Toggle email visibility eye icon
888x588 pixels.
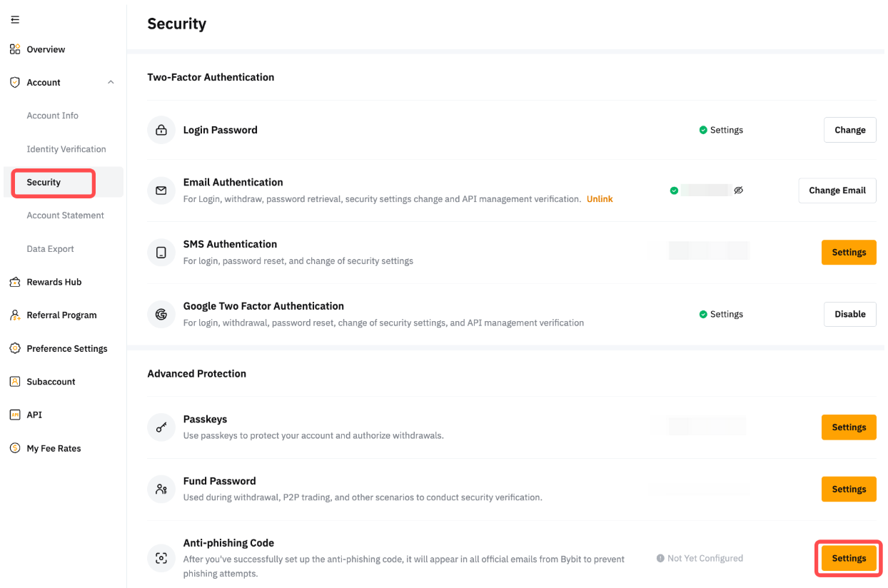coord(739,191)
